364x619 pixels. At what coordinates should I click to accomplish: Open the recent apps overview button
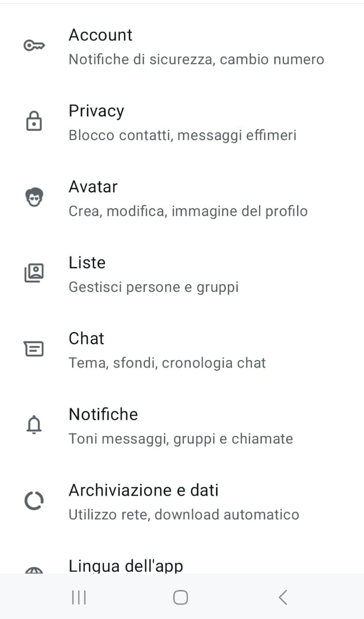point(79,598)
